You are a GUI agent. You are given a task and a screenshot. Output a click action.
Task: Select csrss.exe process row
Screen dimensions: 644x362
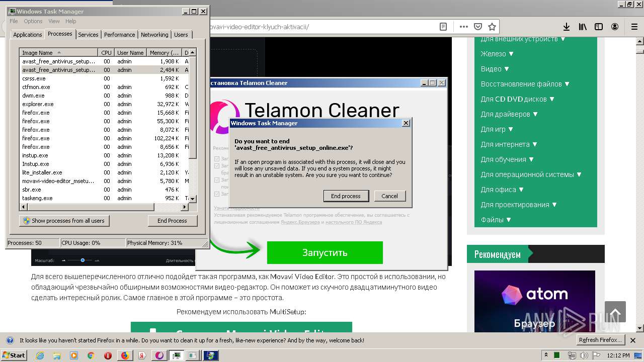[x=105, y=78]
